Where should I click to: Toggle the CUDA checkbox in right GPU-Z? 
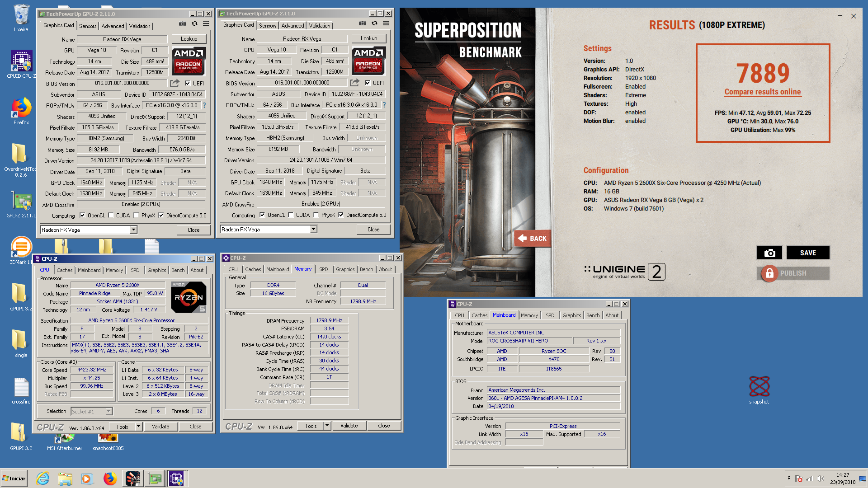(291, 215)
